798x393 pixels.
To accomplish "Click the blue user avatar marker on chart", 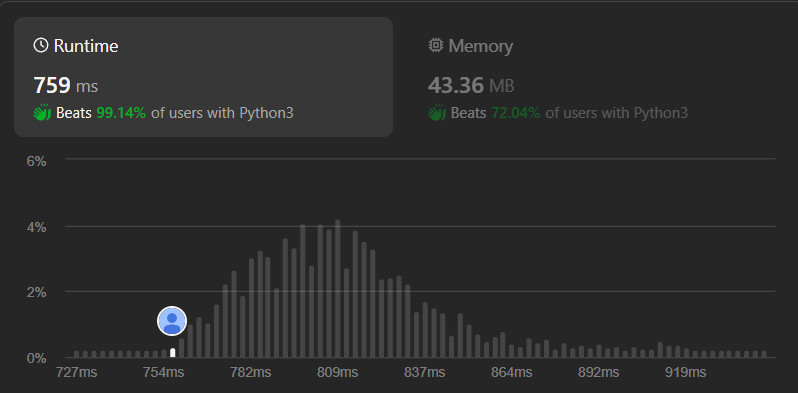I will pyautogui.click(x=172, y=321).
